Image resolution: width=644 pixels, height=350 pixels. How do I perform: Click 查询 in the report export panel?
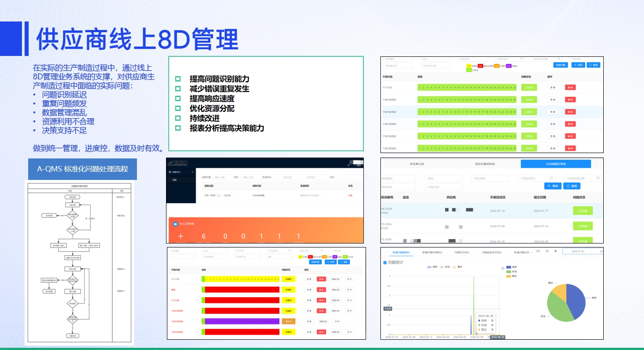tap(553, 186)
